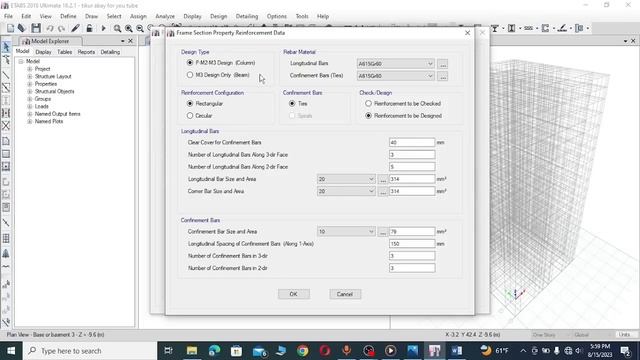Click the ETABS taskbar icon
The width and height of the screenshot is (640, 360).
434,351
